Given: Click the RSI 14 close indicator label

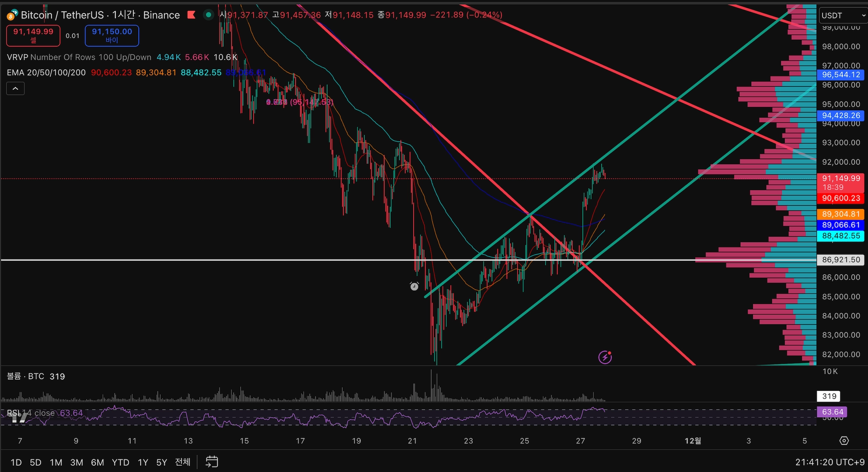Looking at the screenshot, I should coord(30,413).
